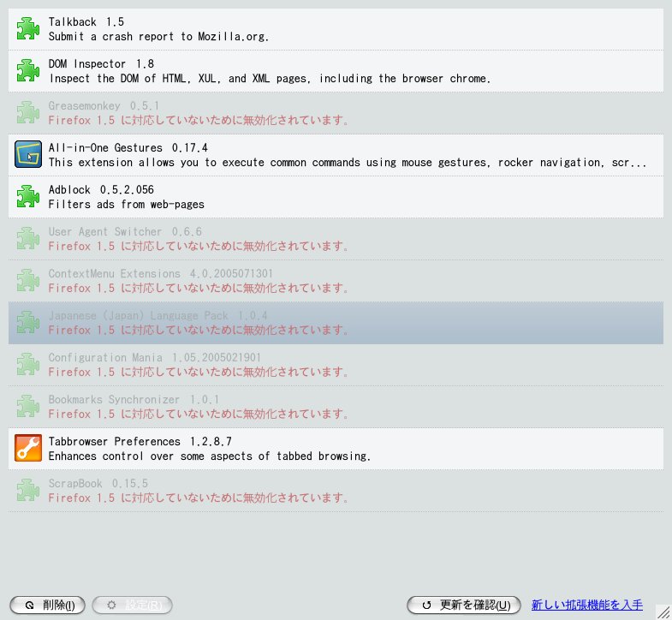Screen dimensions: 672x620
Task: Click the Japanese Language Pack icon
Action: click(28, 323)
